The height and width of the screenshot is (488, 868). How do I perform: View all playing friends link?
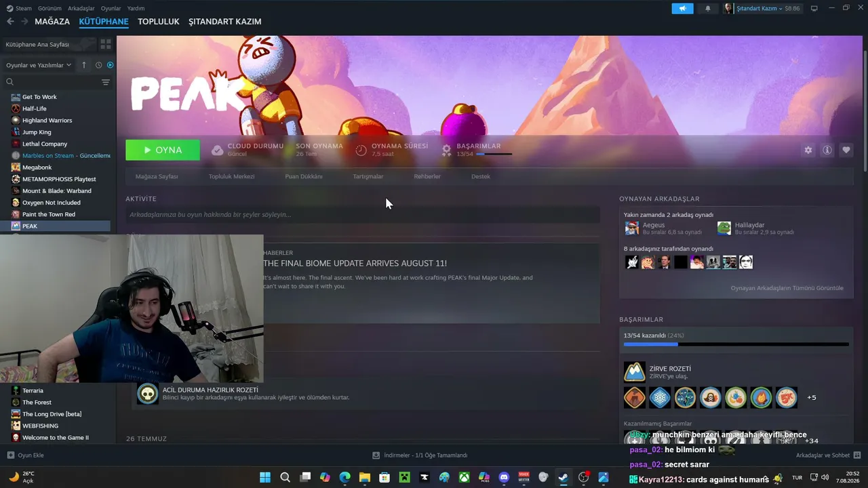point(787,288)
